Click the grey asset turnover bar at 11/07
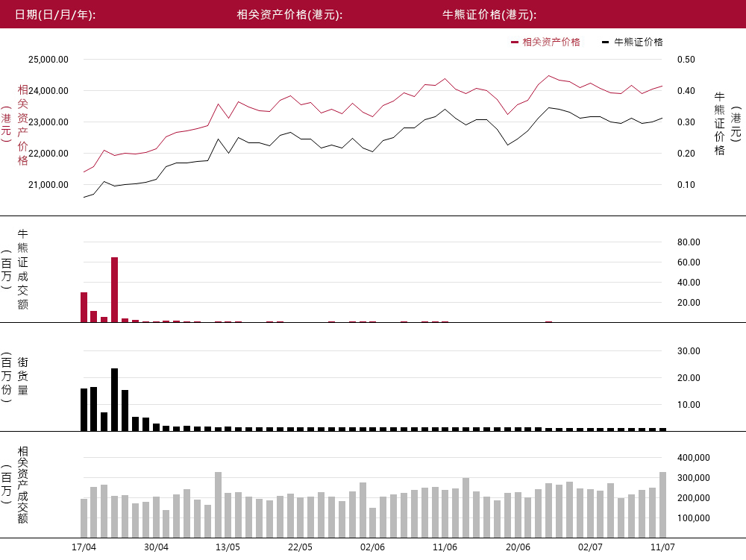746x560 pixels. [x=662, y=505]
